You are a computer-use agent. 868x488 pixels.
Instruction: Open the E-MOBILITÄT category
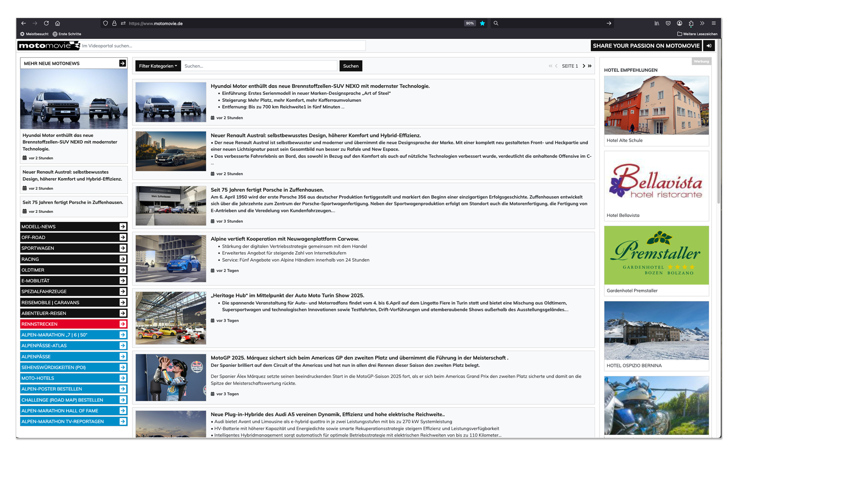click(74, 281)
